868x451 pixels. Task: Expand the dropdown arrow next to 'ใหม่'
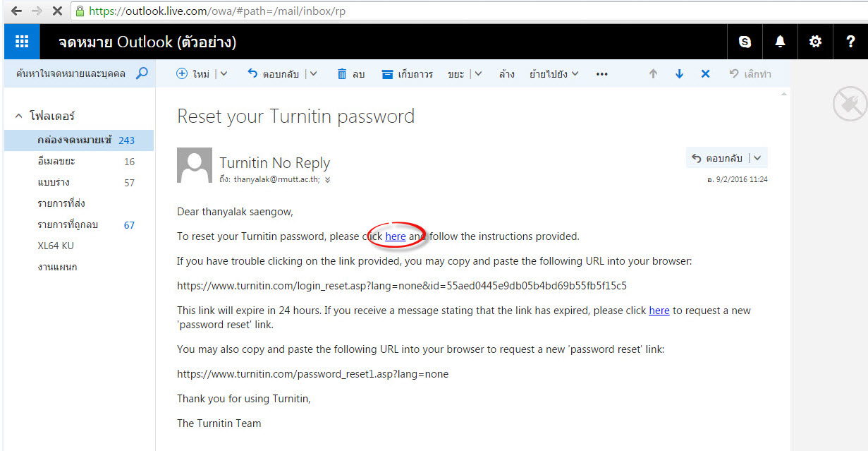point(224,73)
